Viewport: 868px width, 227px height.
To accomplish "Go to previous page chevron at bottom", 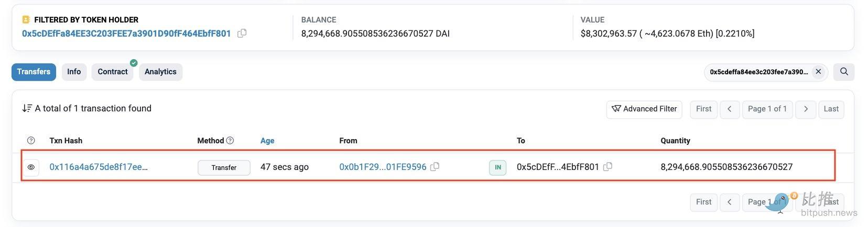I will 729,202.
